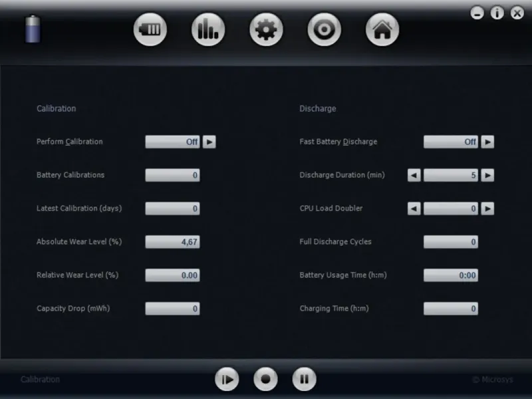Click the blue battery icon at top left
The height and width of the screenshot is (399, 532).
33,29
